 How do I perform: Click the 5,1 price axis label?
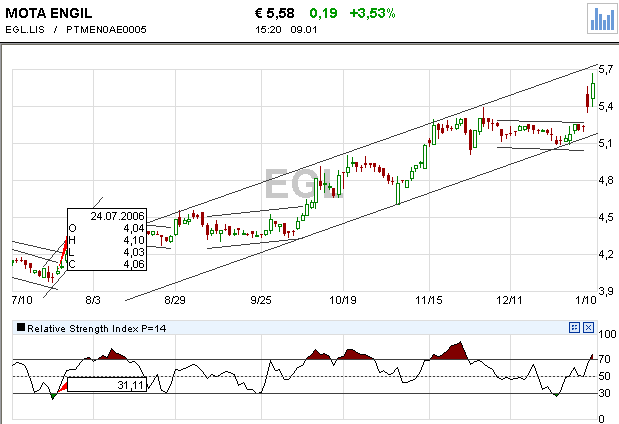[x=606, y=143]
